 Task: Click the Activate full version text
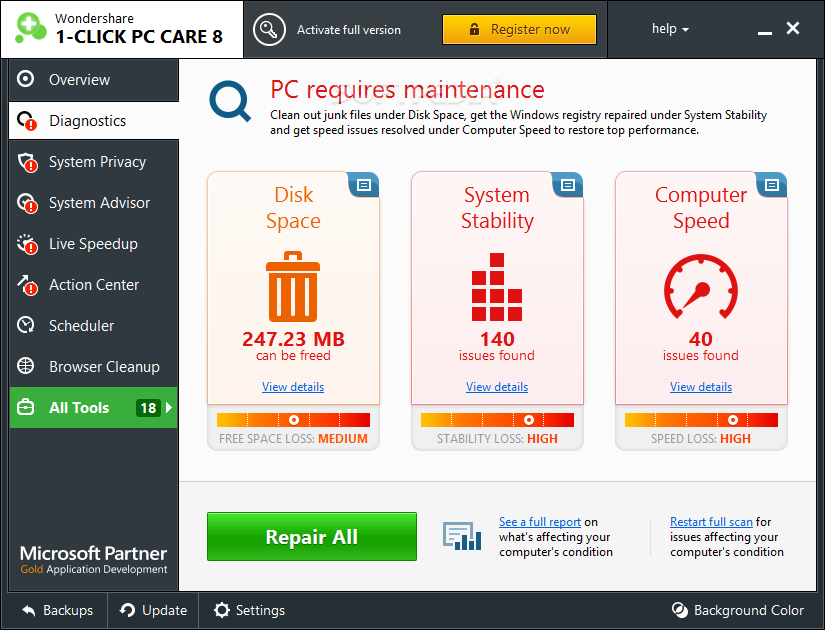click(x=349, y=30)
